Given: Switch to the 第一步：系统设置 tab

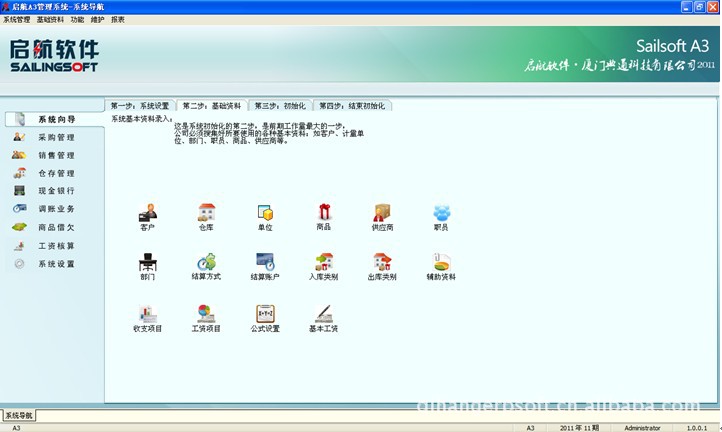Looking at the screenshot, I should click(139, 105).
